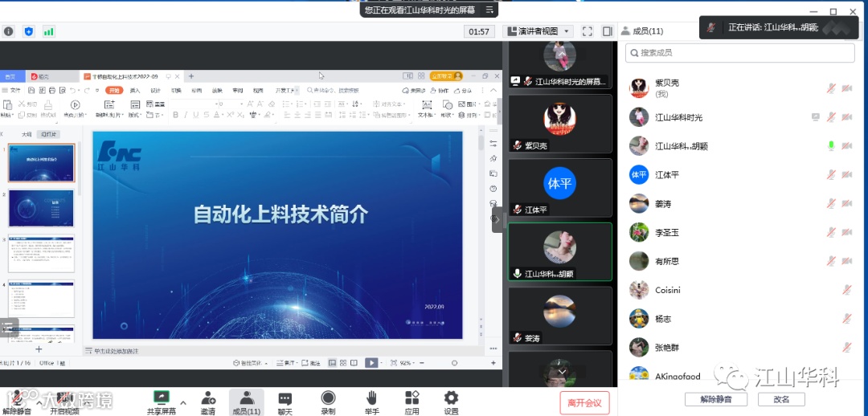Click Underline in the WPS ribbon

click(195, 115)
